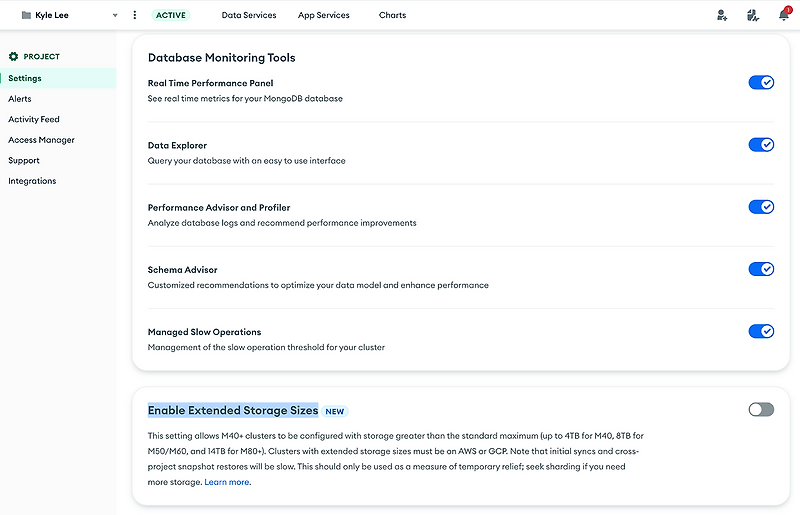Open the three-dot project options menu
The width and height of the screenshot is (800, 515).
[x=135, y=15]
